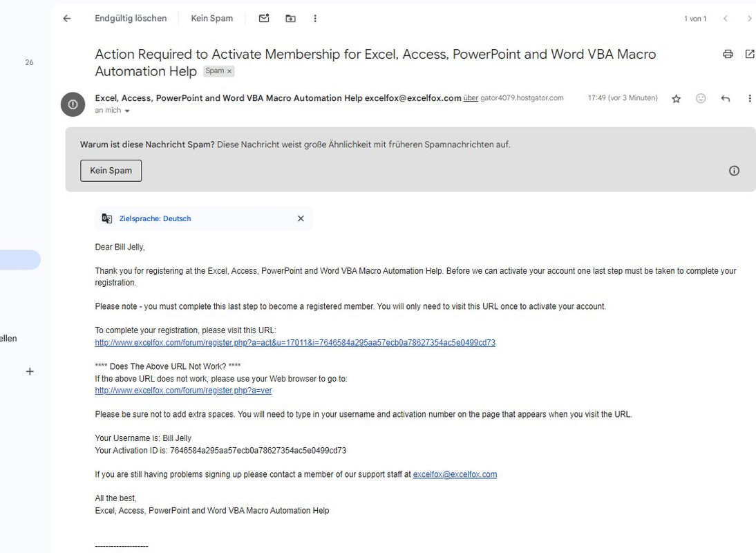Screen dimensions: 756x553
Task: Star this message
Action: (676, 98)
